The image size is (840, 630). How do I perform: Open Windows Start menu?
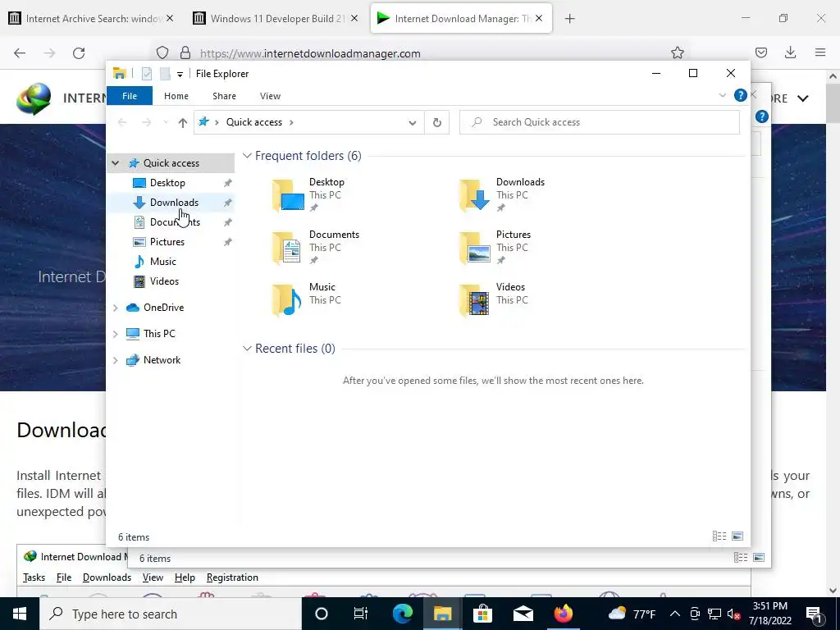click(x=20, y=614)
